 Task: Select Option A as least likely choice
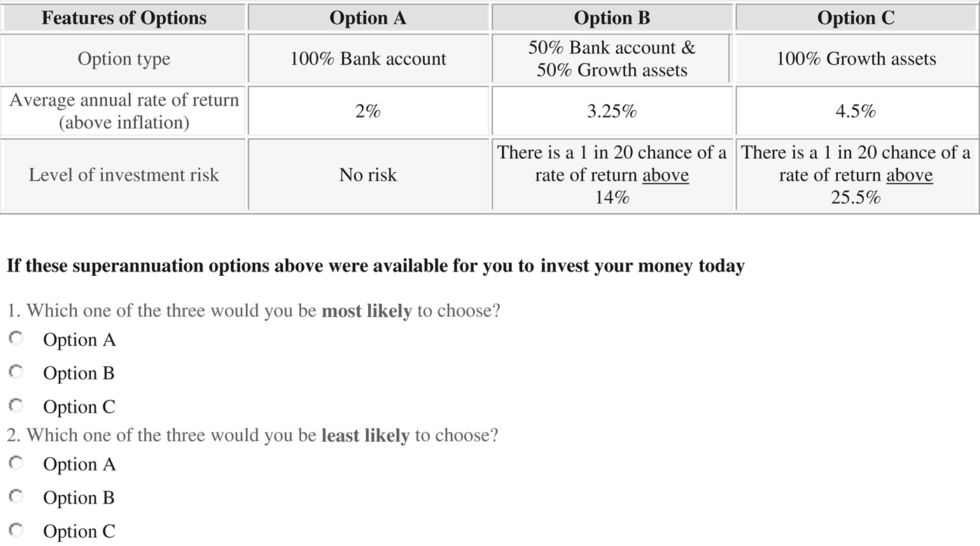[17, 463]
